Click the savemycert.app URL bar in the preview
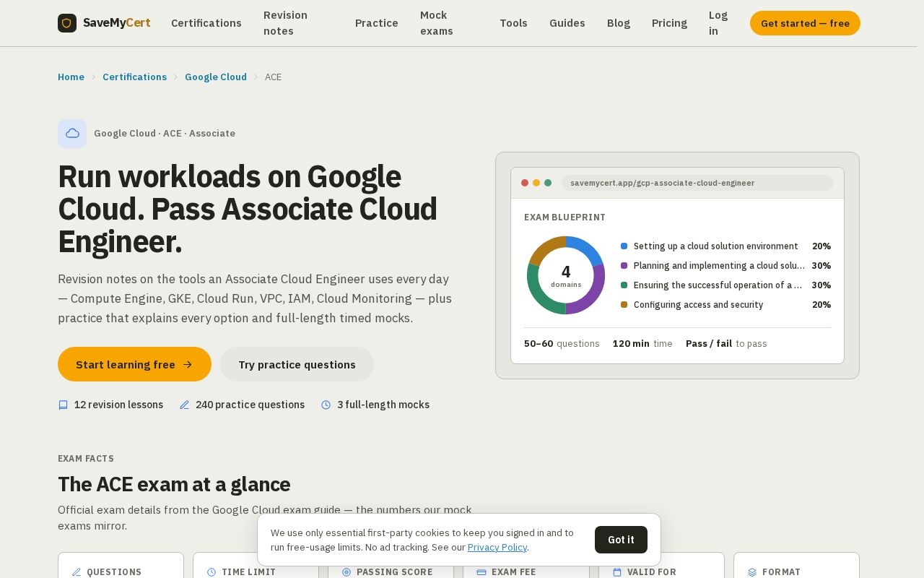The height and width of the screenshot is (578, 924). 697,183
